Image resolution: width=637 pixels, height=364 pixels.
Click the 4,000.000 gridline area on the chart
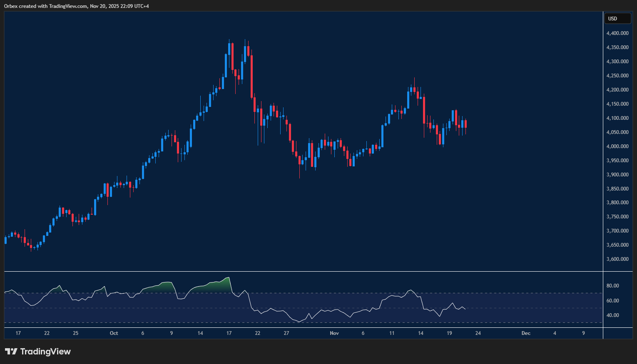tap(291, 146)
